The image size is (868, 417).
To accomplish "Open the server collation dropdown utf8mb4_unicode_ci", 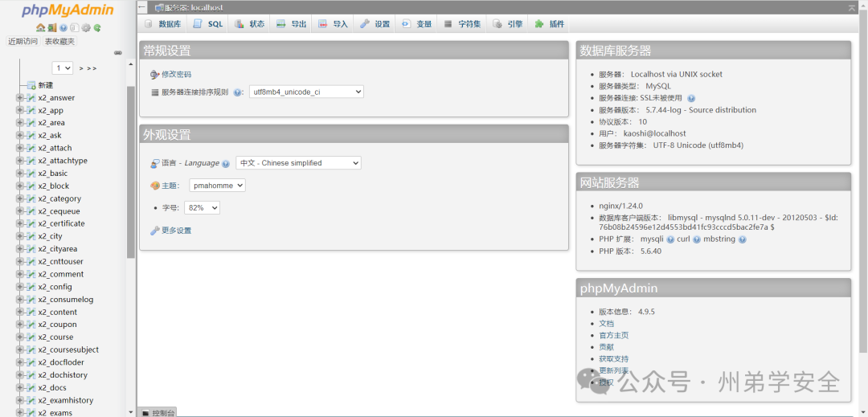I will point(306,92).
